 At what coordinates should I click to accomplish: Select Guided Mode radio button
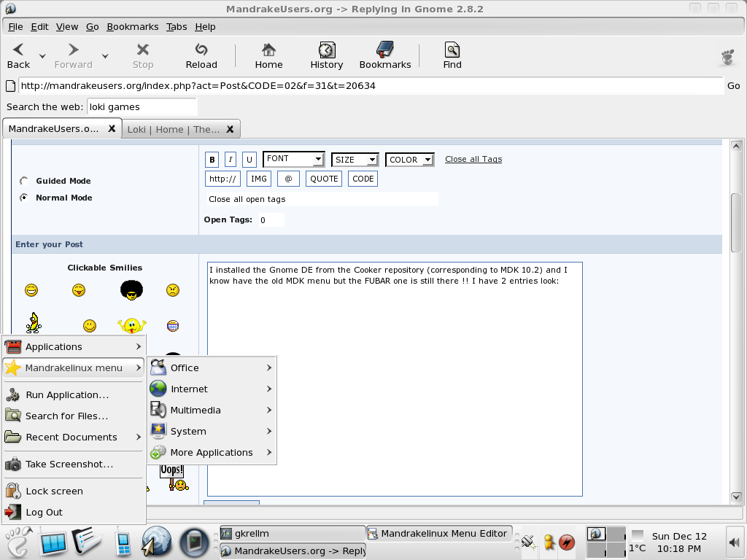tap(24, 181)
